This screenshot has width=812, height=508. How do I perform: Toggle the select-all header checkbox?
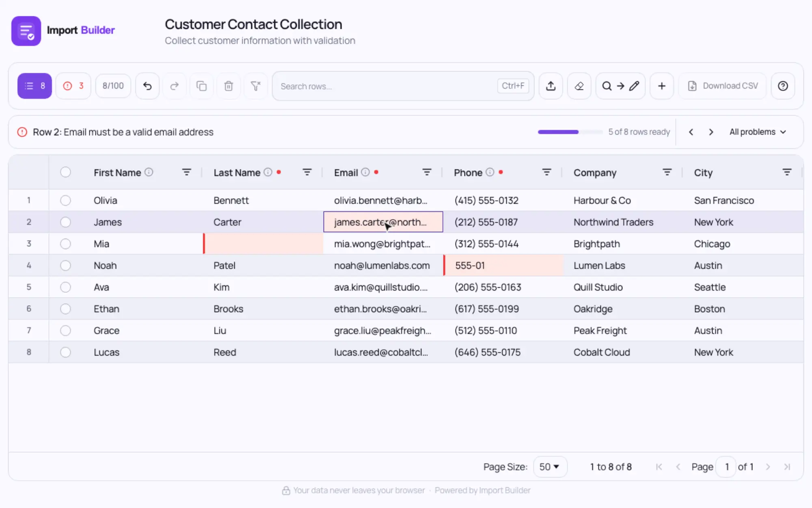[x=65, y=172]
